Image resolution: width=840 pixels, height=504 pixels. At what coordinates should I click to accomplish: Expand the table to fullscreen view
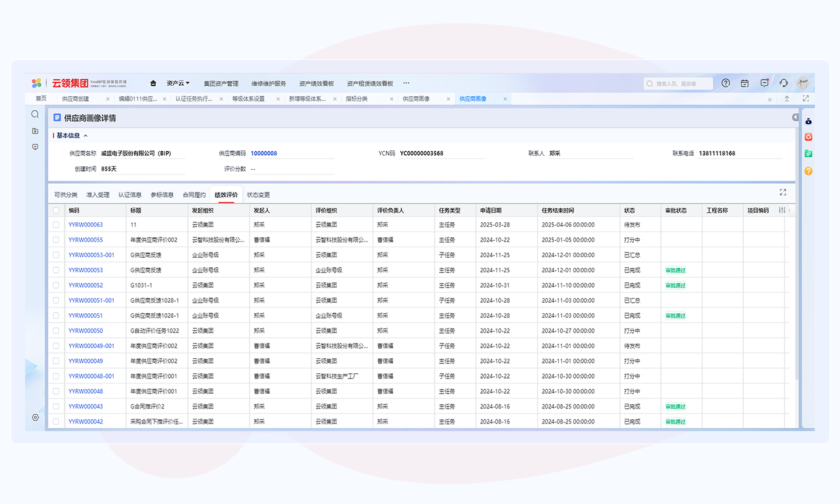(783, 192)
